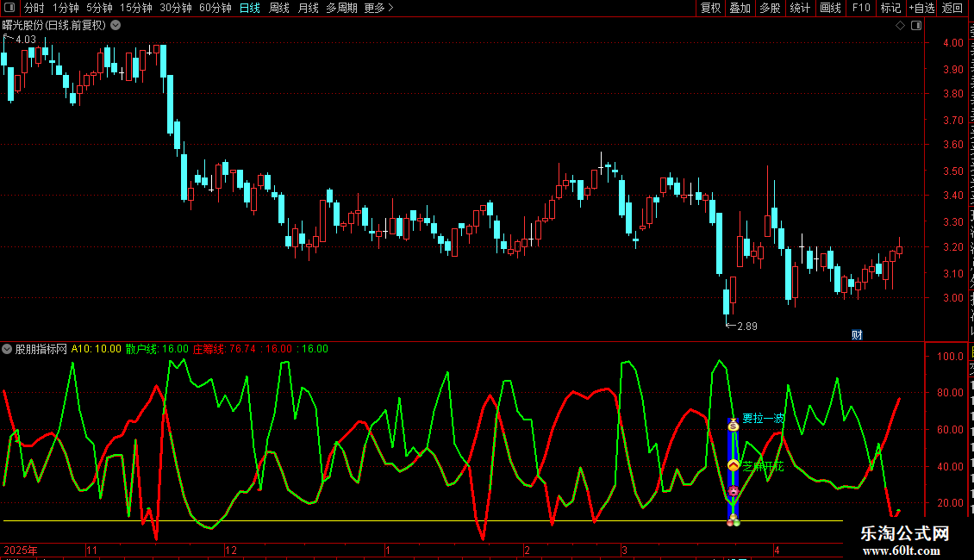Click the 庄筹线: 76.74 indicator value
The height and width of the screenshot is (560, 974).
224,349
